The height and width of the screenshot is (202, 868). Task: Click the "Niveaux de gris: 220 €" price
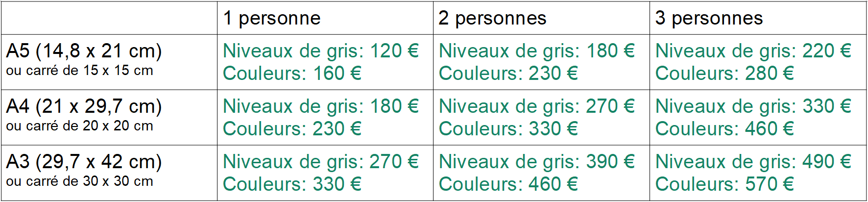coord(753,51)
